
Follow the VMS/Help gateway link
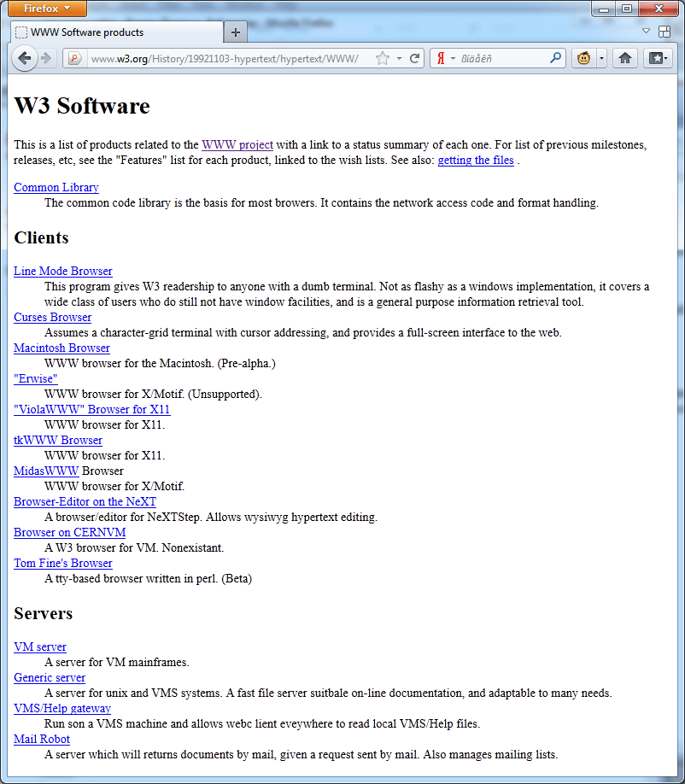point(62,709)
